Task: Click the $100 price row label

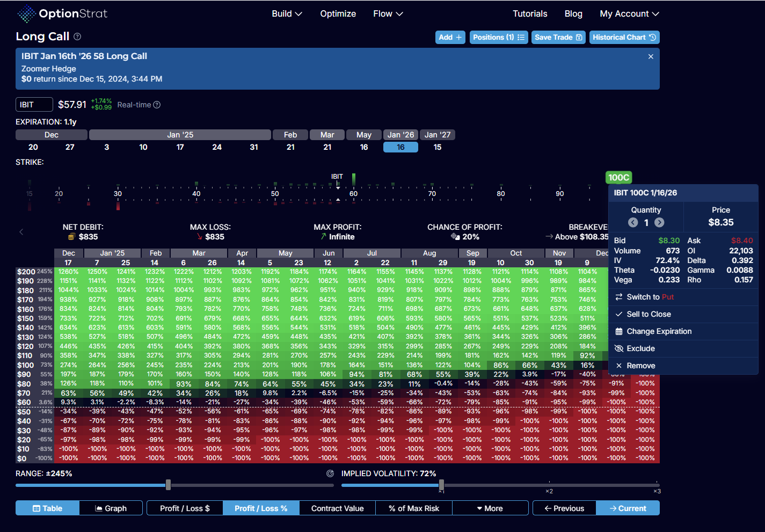Action: click(25, 365)
